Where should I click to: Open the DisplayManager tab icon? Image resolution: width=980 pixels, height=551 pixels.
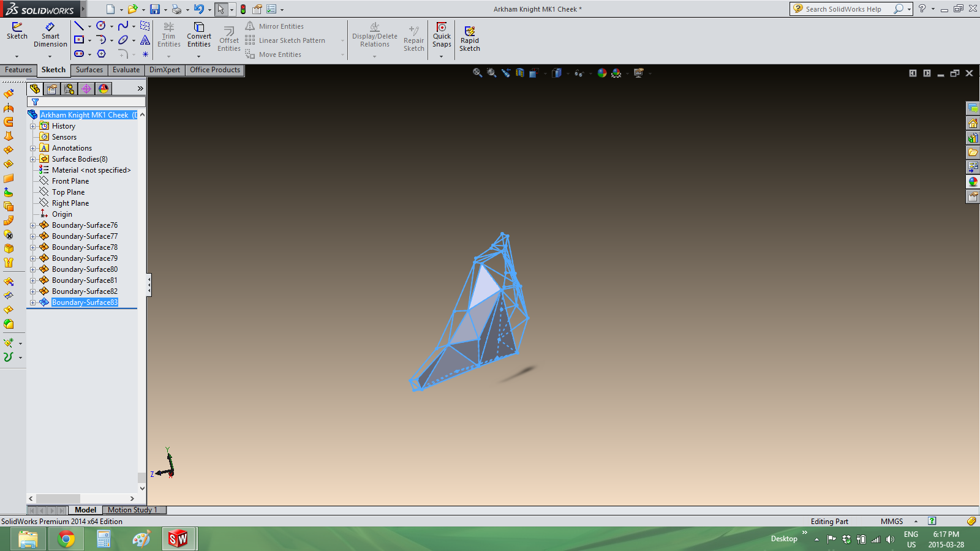104,89
